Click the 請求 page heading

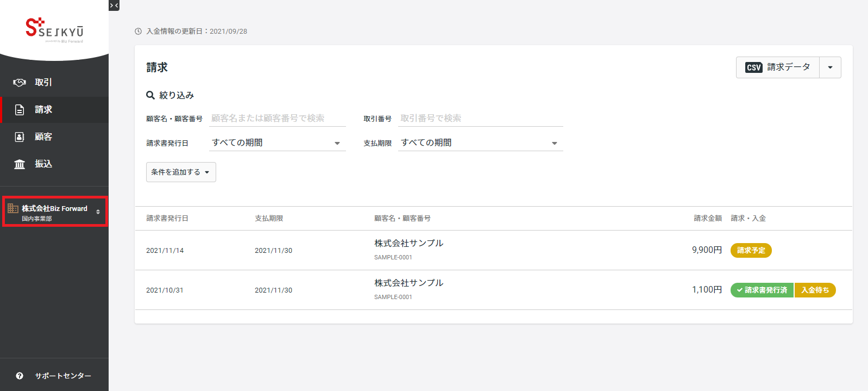click(157, 67)
